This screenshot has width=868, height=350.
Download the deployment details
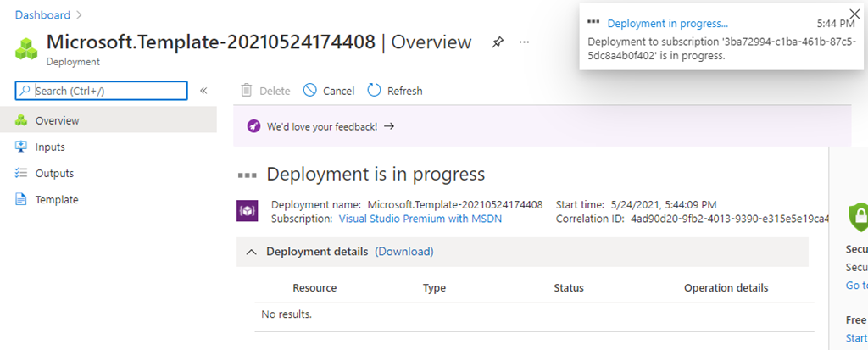(x=404, y=252)
